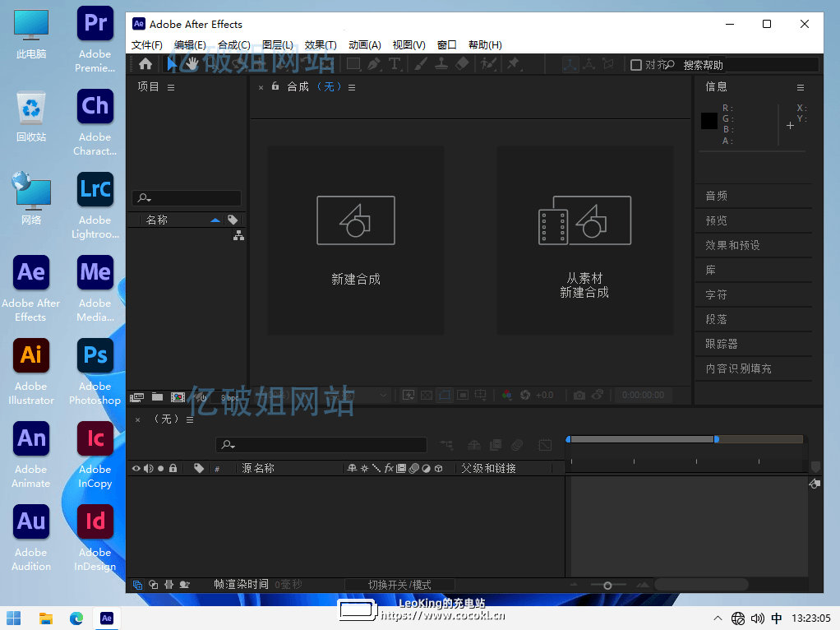
Task: Click the timeline layer search field
Action: 321,444
